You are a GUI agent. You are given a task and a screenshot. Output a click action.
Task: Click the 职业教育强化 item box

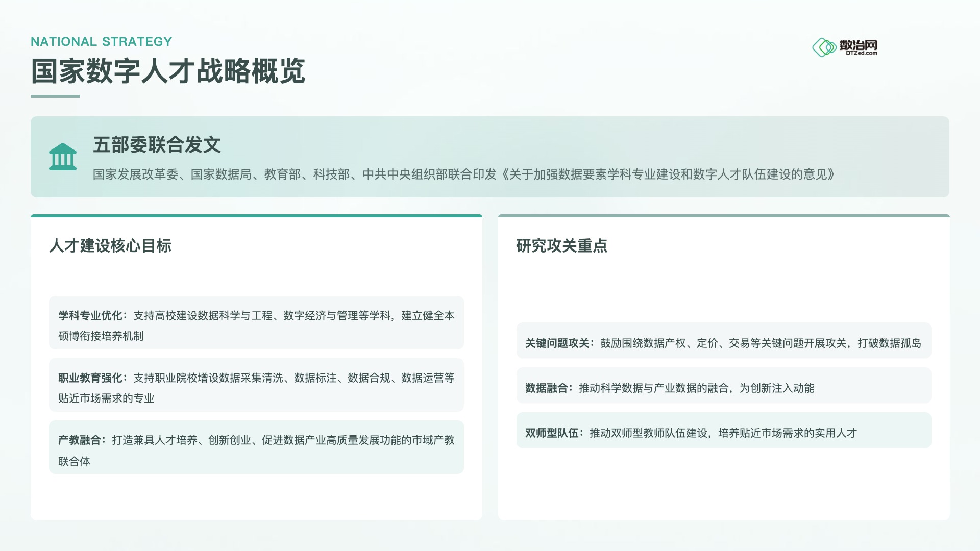click(x=256, y=385)
